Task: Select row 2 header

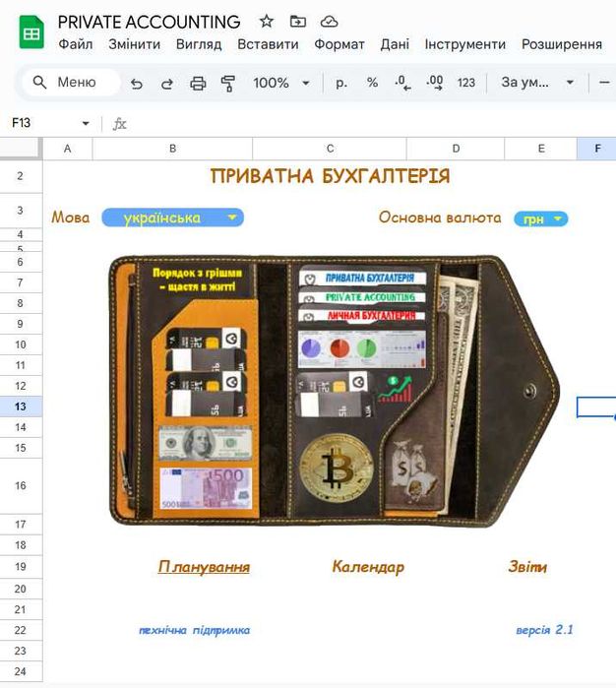Action: 21,176
